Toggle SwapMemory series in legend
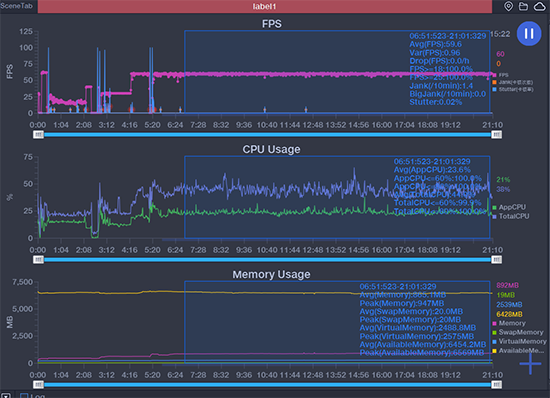The height and width of the screenshot is (398, 550). pos(518,332)
